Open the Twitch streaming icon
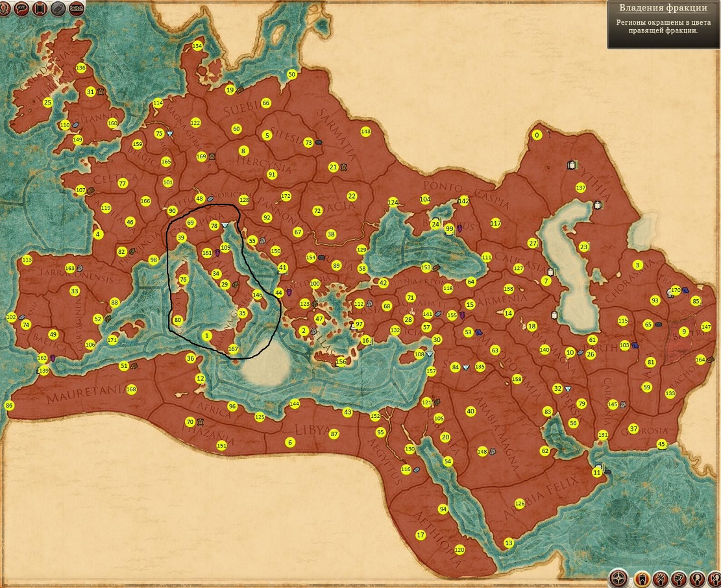This screenshot has height=588, width=721. click(x=77, y=8)
